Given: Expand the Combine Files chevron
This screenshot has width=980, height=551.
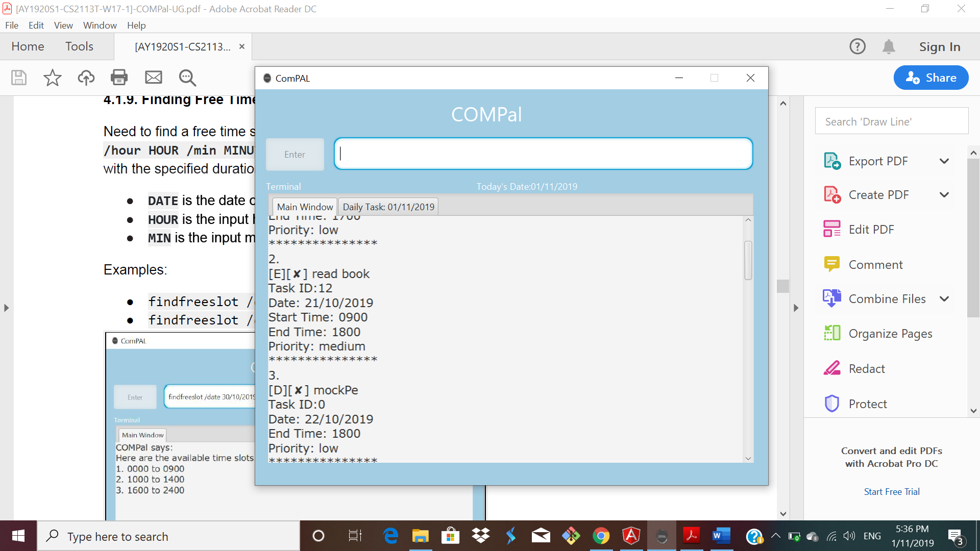Looking at the screenshot, I should 944,299.
